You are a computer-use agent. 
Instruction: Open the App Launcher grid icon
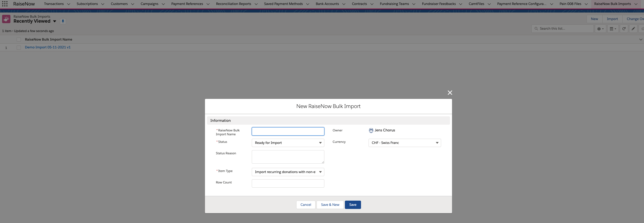point(5,4)
